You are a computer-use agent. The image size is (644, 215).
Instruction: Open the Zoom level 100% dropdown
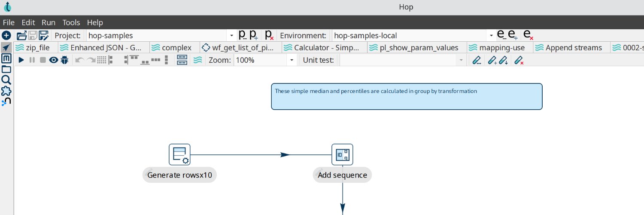(x=265, y=60)
